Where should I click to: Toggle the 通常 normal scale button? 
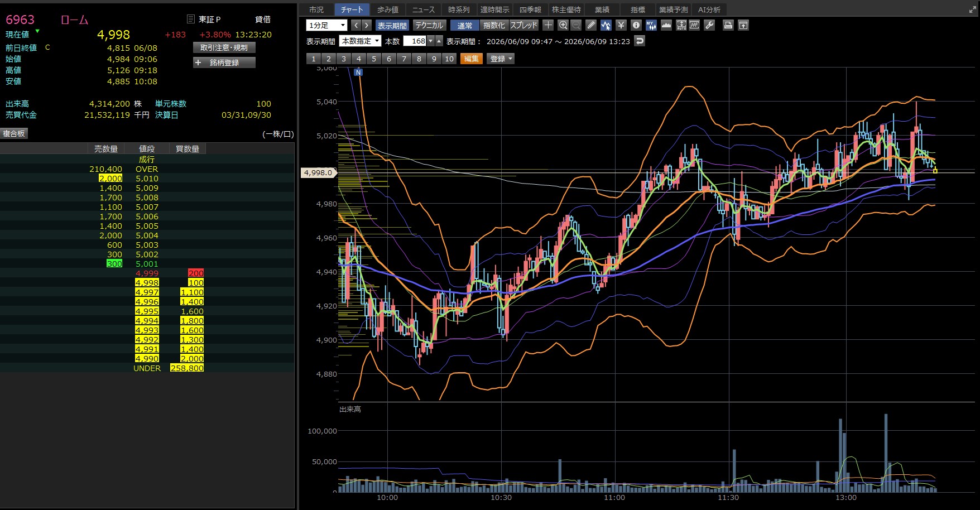pyautogui.click(x=465, y=25)
